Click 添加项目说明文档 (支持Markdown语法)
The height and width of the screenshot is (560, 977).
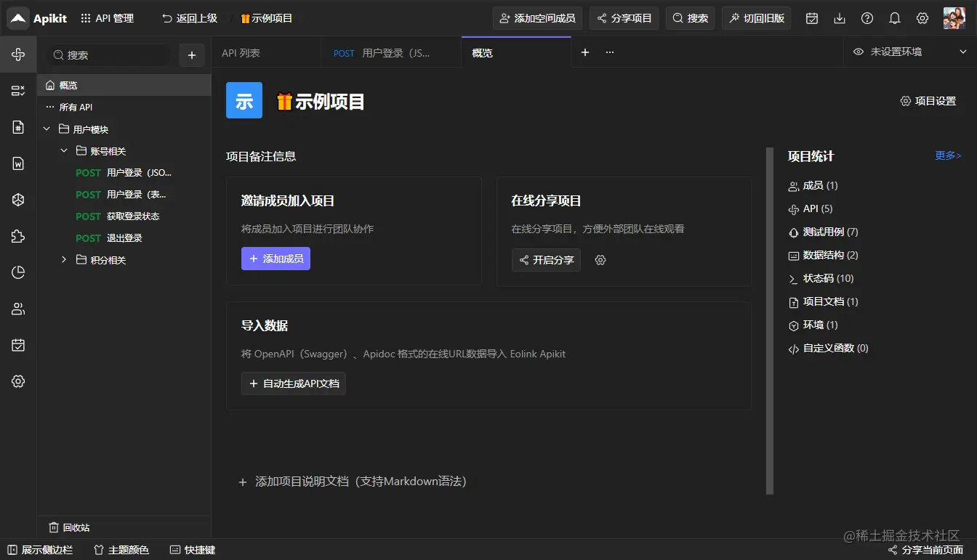353,482
